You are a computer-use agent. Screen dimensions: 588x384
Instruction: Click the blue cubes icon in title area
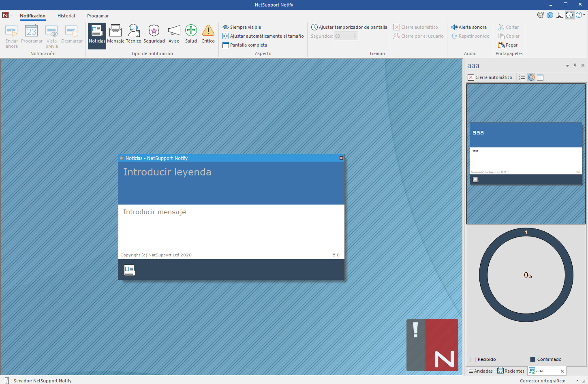click(550, 15)
